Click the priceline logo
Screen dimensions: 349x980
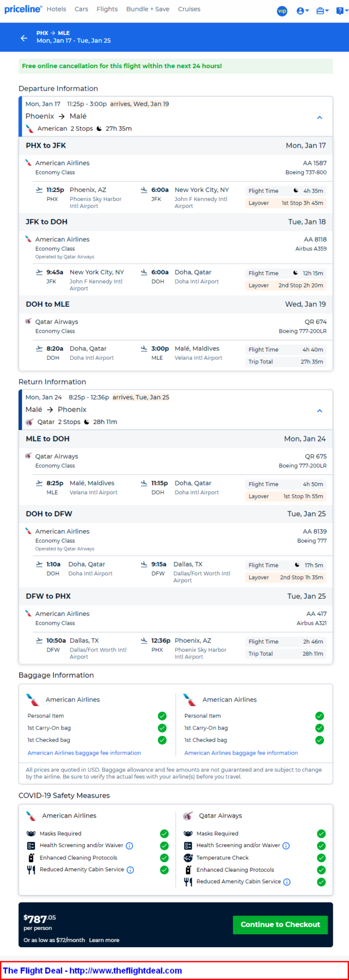(x=23, y=9)
